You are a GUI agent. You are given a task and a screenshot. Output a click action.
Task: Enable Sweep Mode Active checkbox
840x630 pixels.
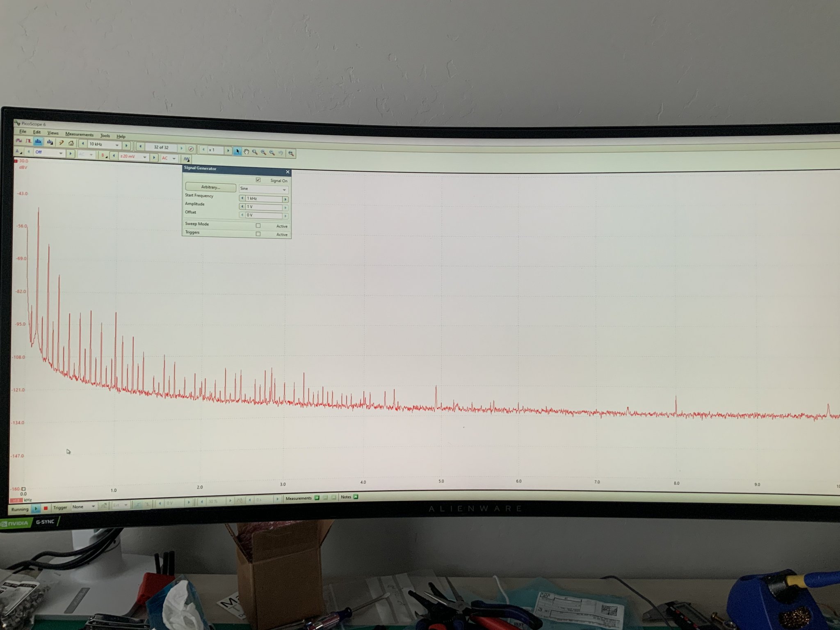pos(258,226)
